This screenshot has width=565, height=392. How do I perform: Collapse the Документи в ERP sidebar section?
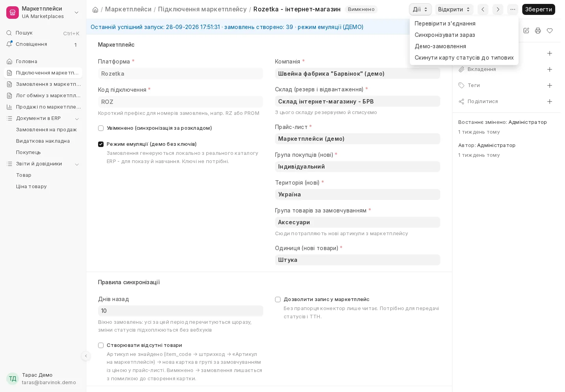77,118
